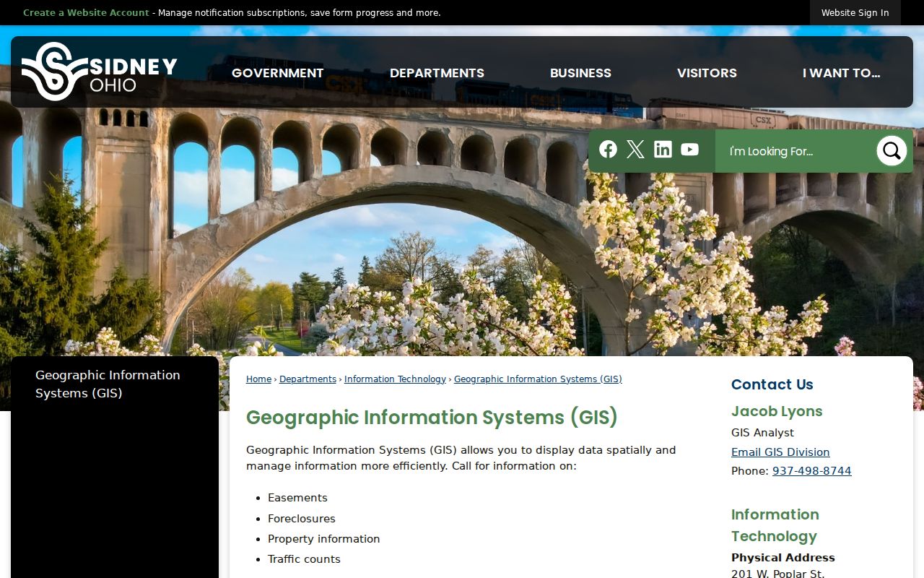Click Website Sign In button
The image size is (924, 578).
pos(855,12)
